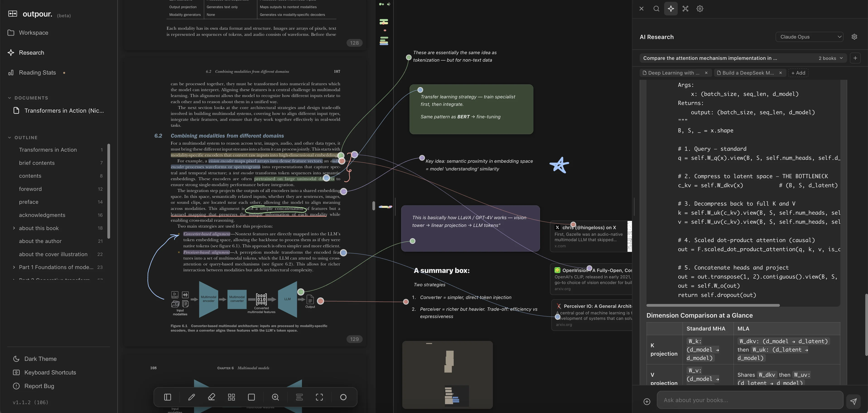Enter fullscreen frame mode from the toolbar
The height and width of the screenshot is (413, 868).
pyautogui.click(x=319, y=397)
